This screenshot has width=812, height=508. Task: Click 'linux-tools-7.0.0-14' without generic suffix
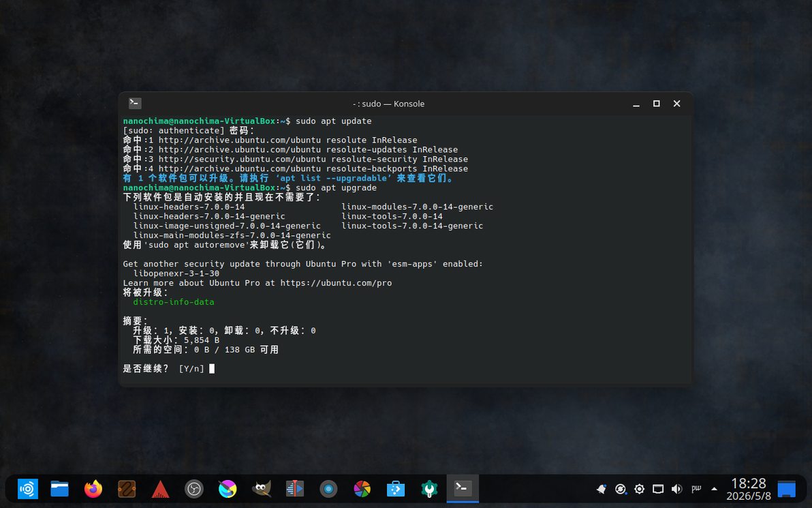point(392,216)
